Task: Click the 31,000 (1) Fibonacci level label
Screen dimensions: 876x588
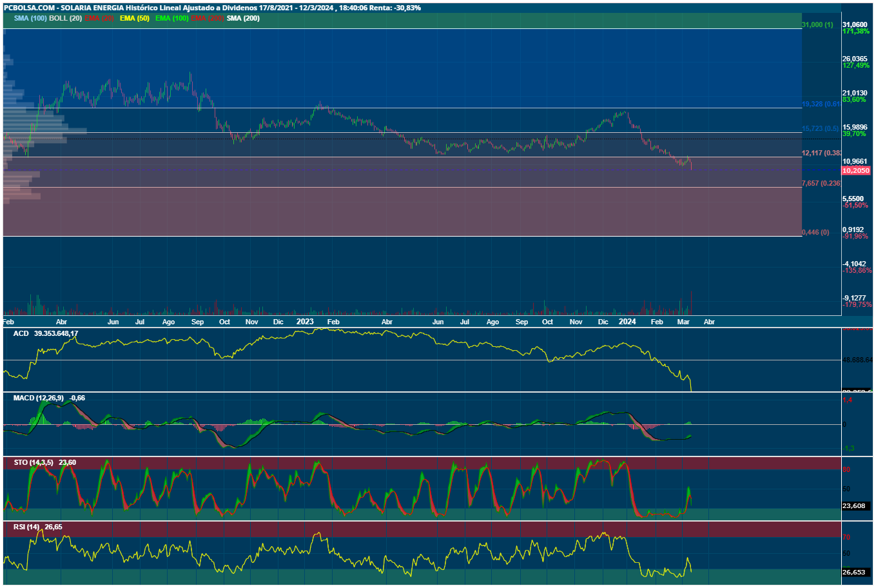Action: (817, 24)
